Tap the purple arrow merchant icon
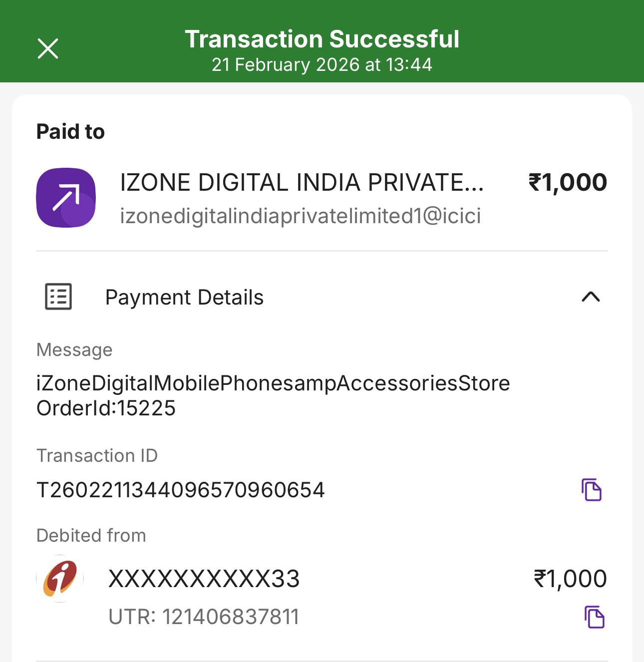644x662 pixels. (x=66, y=198)
